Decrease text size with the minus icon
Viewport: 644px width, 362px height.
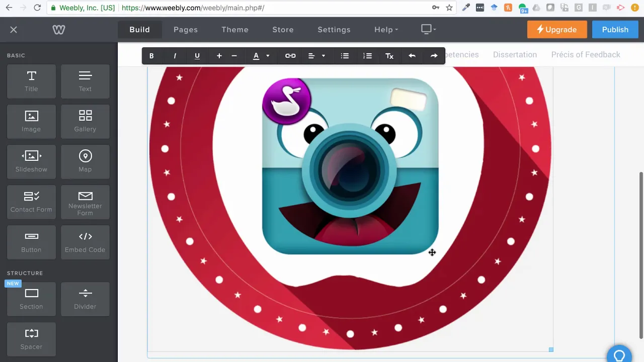pos(234,56)
